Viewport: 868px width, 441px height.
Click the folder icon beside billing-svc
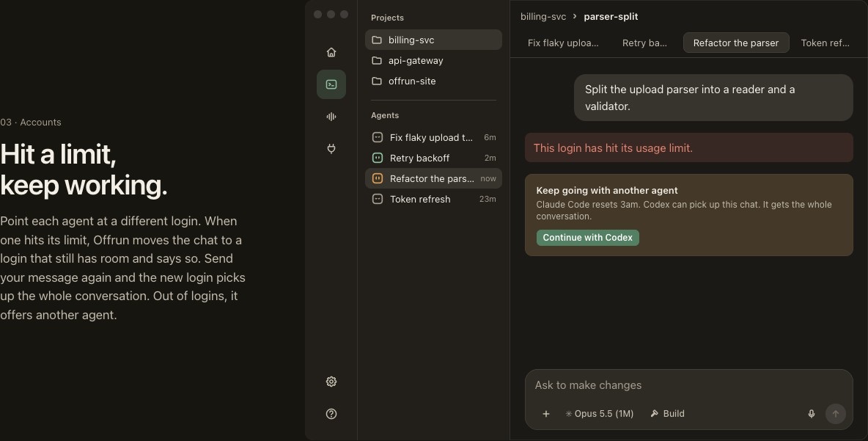377,40
